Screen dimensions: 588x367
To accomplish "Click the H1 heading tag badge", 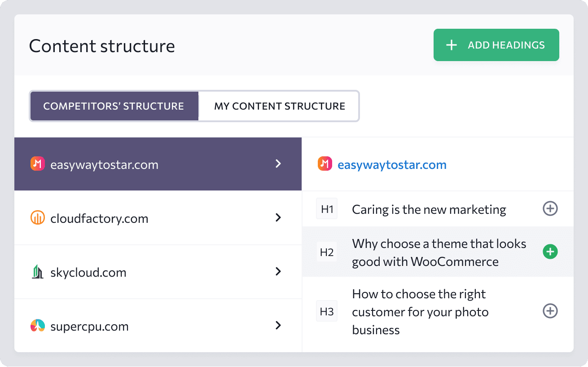I will click(x=327, y=209).
